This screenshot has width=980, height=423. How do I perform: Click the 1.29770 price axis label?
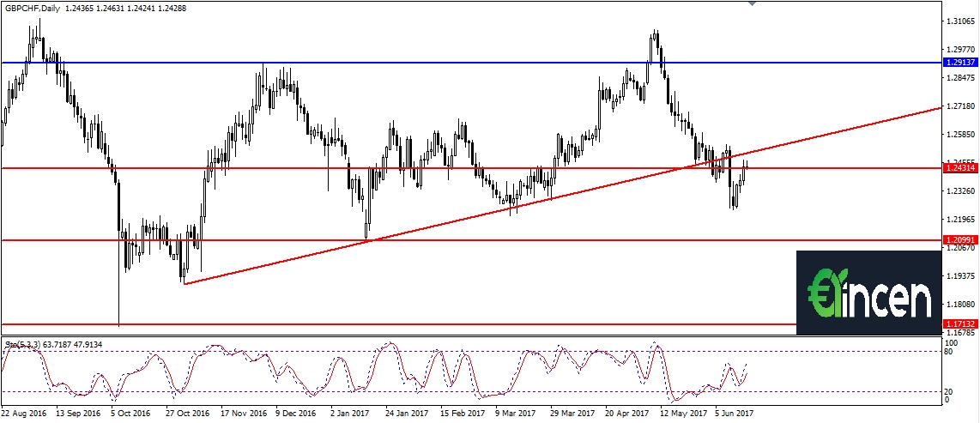[961, 50]
